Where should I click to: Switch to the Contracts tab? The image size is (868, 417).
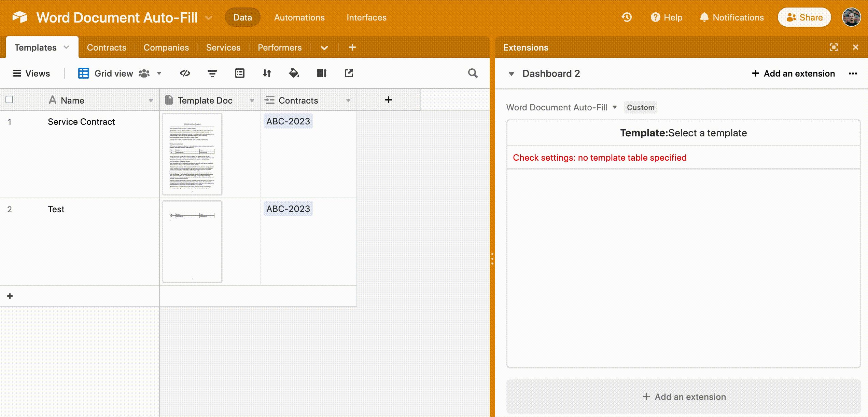coord(107,47)
